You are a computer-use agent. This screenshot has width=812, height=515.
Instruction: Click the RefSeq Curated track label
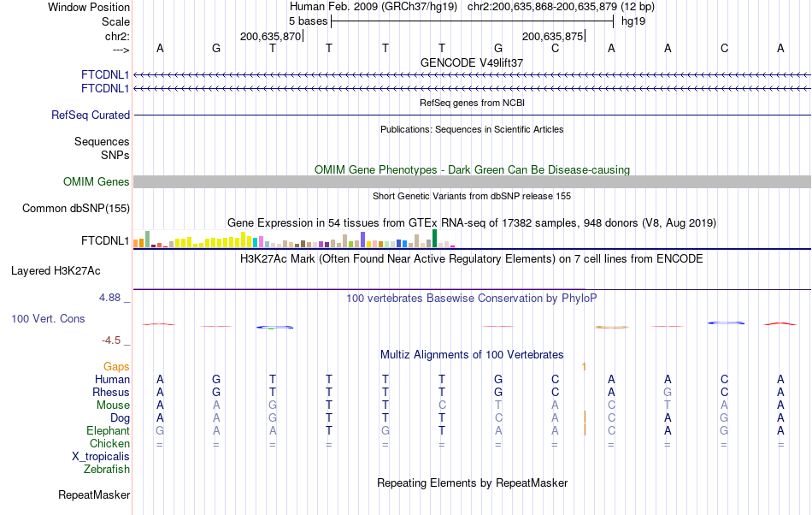click(x=91, y=115)
